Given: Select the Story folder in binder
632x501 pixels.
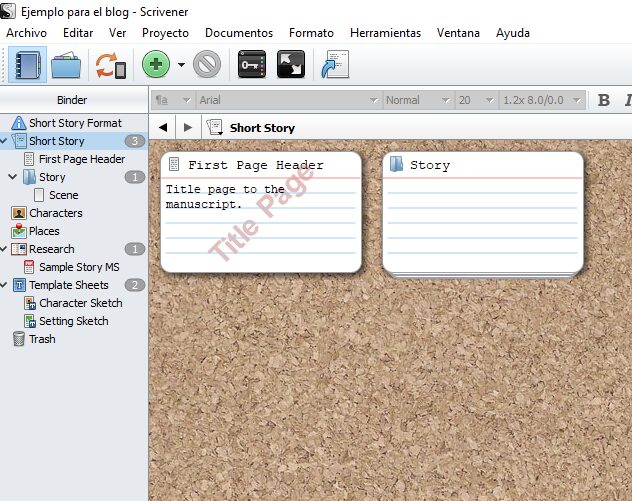Looking at the screenshot, I should 52,177.
